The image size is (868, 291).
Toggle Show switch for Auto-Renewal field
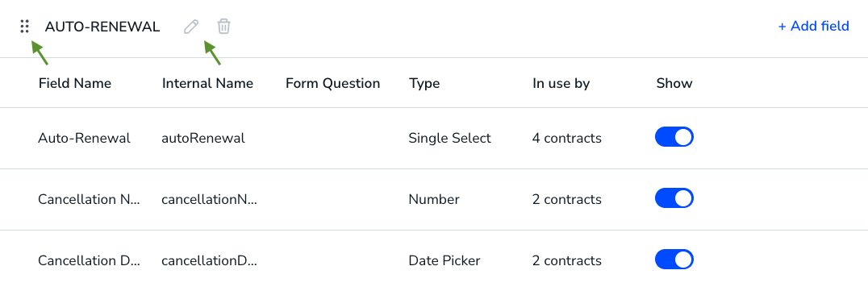pyautogui.click(x=674, y=137)
